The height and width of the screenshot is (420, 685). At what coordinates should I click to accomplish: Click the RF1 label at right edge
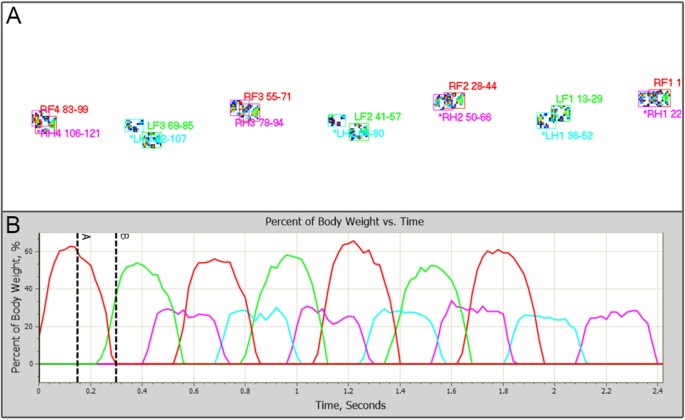(667, 83)
